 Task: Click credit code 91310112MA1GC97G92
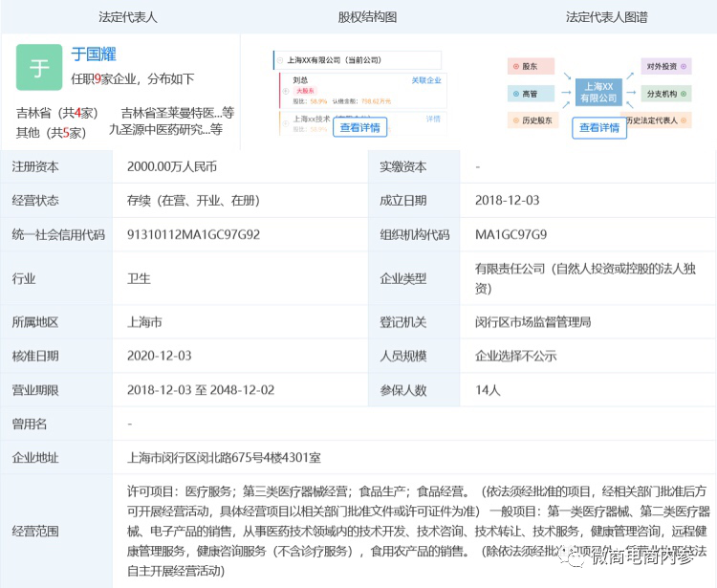[x=193, y=234]
